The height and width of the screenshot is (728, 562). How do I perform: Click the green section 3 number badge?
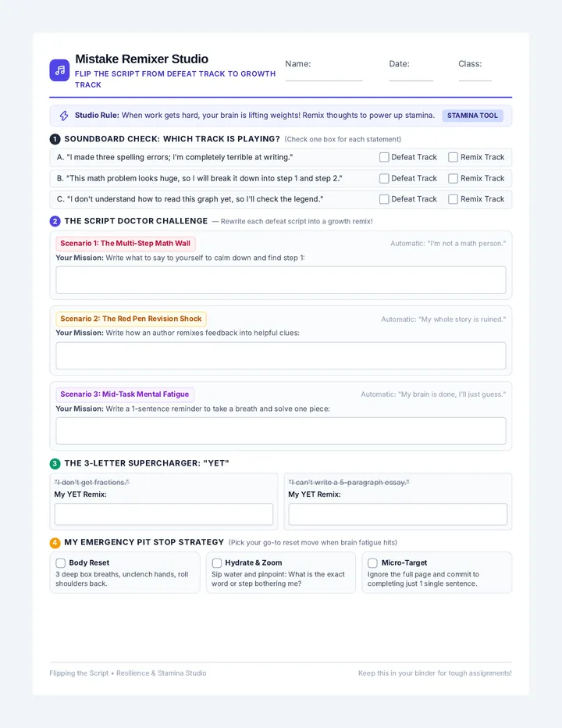[55, 463]
